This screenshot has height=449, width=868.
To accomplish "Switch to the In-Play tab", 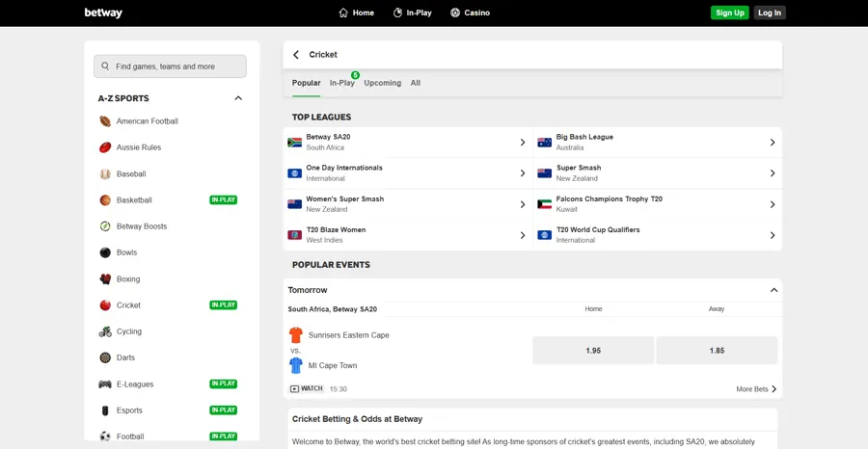I will coord(342,83).
